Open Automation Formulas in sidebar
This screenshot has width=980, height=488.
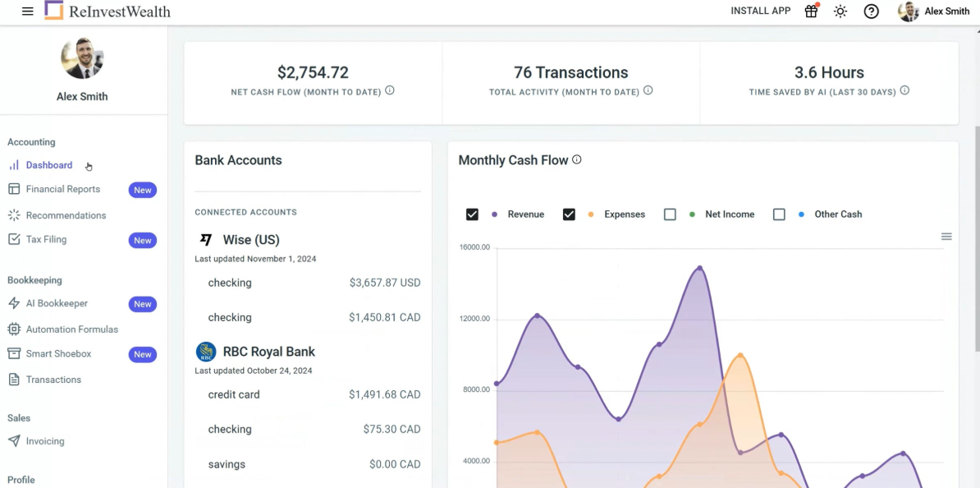tap(72, 329)
